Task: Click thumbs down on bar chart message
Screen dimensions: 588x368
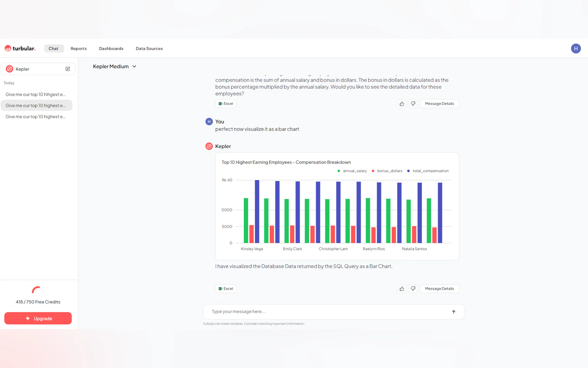Action: [413, 289]
